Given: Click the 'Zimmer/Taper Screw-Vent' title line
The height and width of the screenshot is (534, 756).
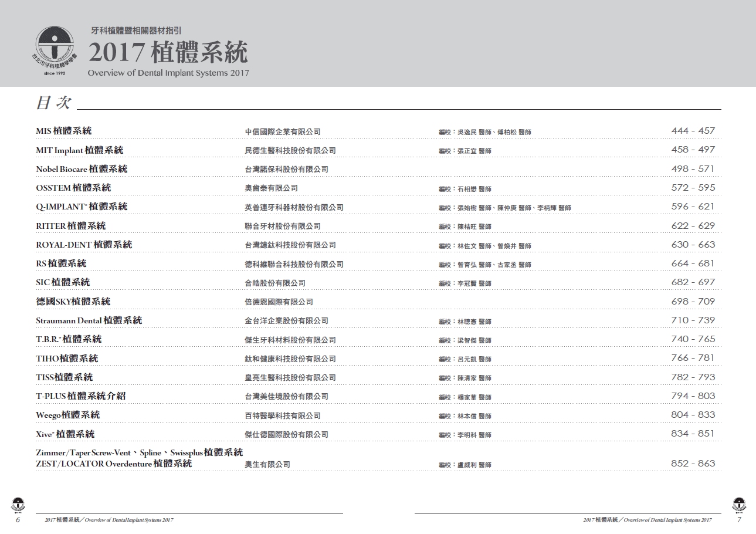Looking at the screenshot, I should pos(139,453).
